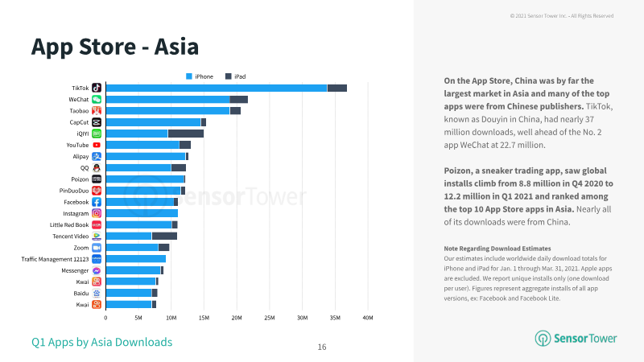The width and height of the screenshot is (644, 362).
Task: Toggle the iPhone legend swatch
Action: [x=189, y=76]
